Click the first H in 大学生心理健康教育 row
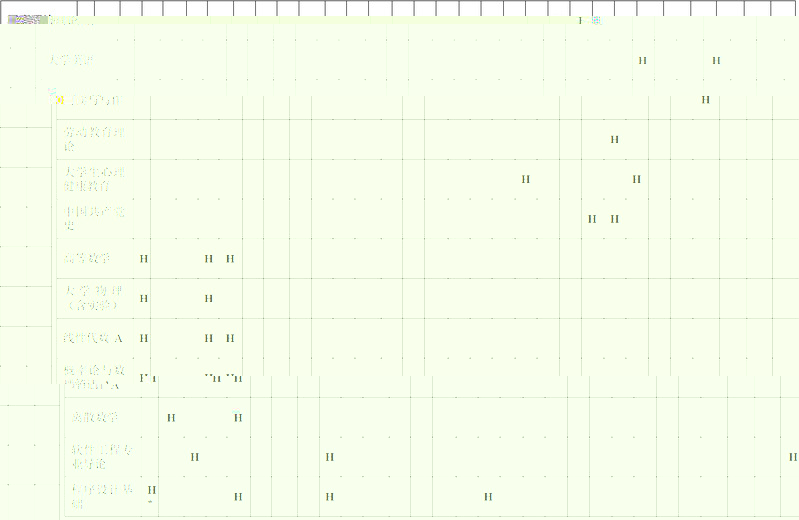 (x=525, y=179)
